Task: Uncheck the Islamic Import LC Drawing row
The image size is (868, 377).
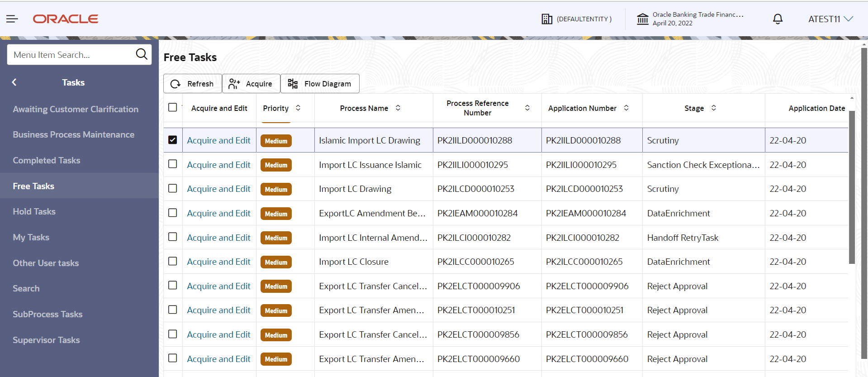Action: coord(172,140)
